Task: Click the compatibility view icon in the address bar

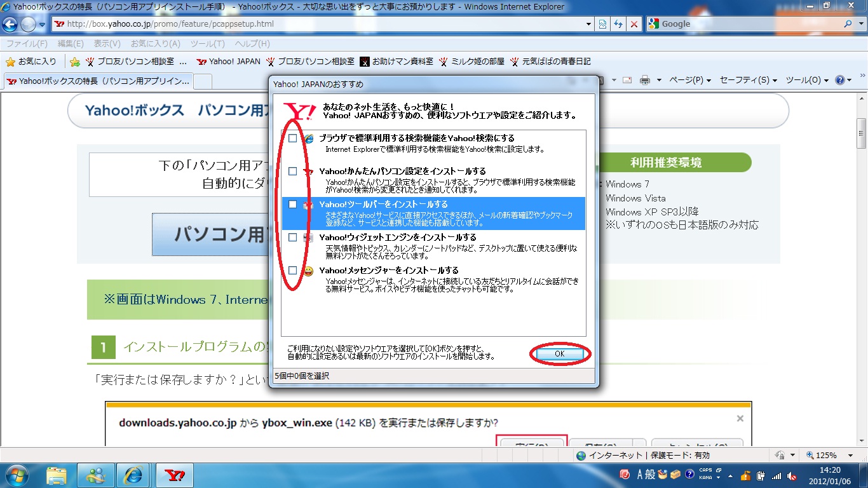Action: (603, 24)
